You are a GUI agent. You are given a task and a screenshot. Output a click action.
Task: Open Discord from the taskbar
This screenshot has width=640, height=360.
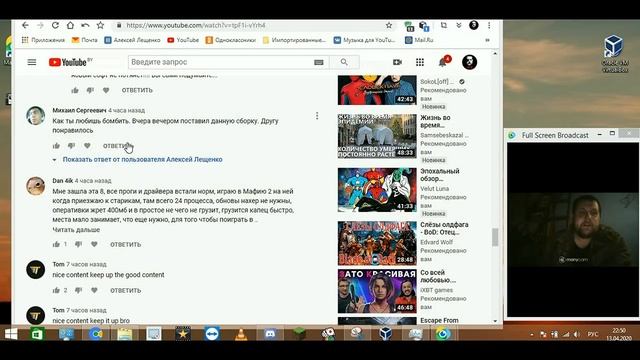270,334
